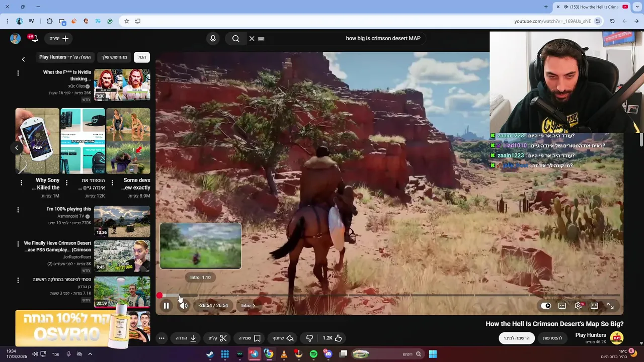Open options for Crimson Desert PS5 video

[x=18, y=244]
